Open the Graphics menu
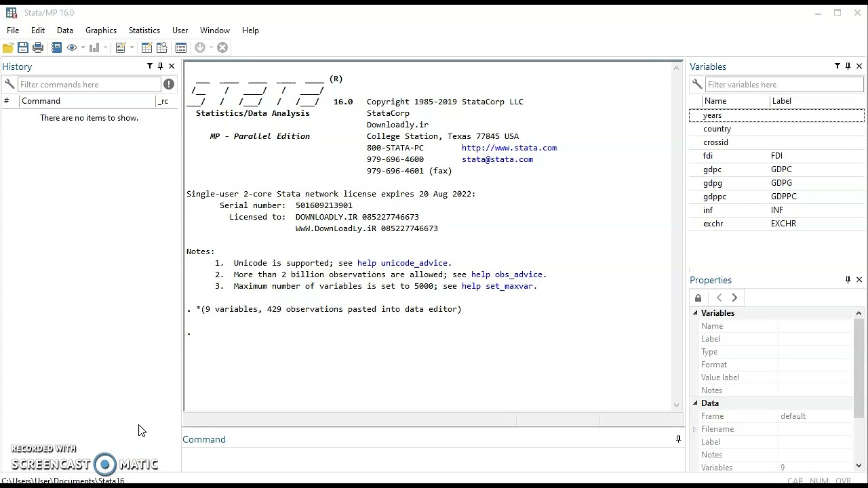This screenshot has height=488, width=868. point(101,30)
